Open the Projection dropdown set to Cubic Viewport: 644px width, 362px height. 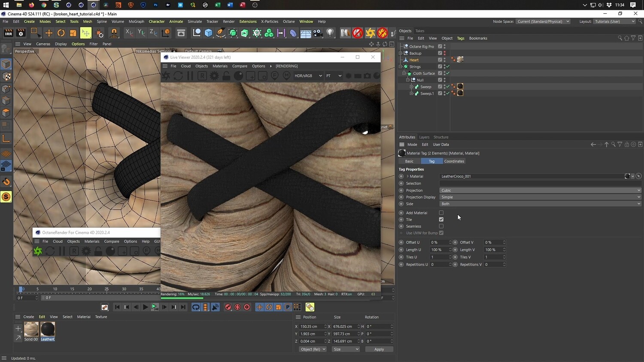pos(540,190)
